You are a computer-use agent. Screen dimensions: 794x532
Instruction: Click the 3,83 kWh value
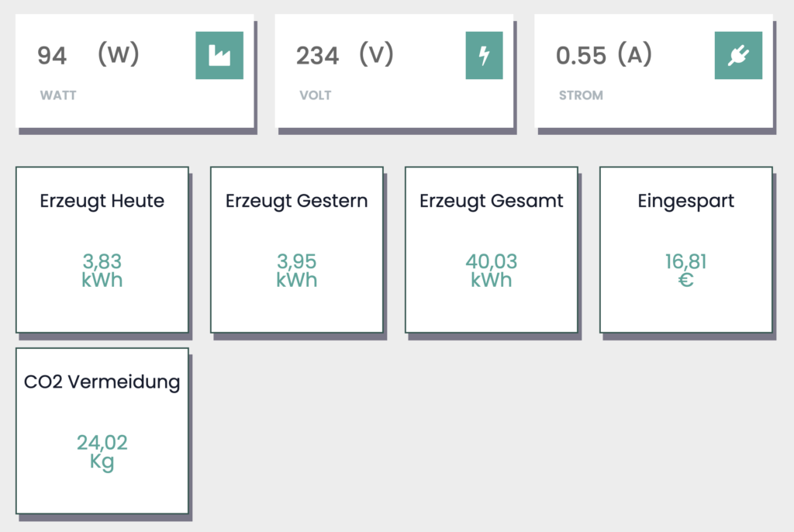(x=102, y=271)
